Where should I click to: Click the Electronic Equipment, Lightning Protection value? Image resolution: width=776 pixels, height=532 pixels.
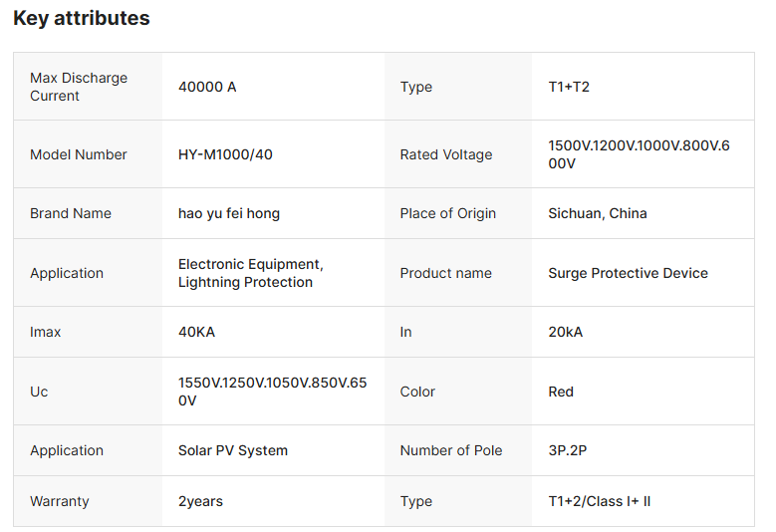tap(251, 273)
